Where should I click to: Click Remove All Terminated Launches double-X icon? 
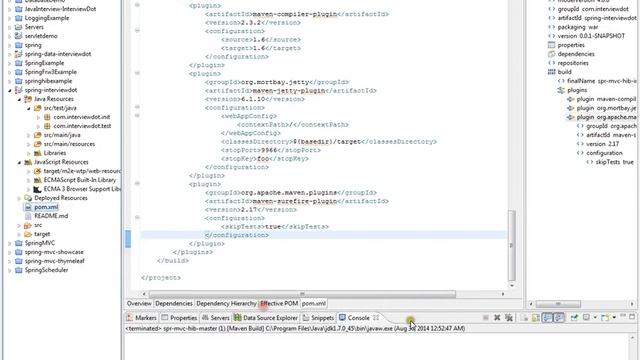point(509,318)
